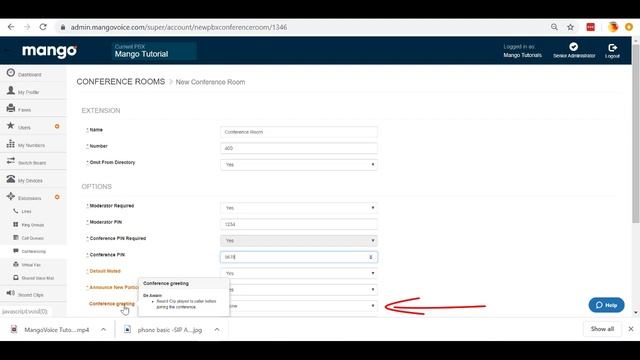Open the MangoVoice Tuto mp4 download
Image resolution: width=640 pixels, height=360 pixels.
56,329
